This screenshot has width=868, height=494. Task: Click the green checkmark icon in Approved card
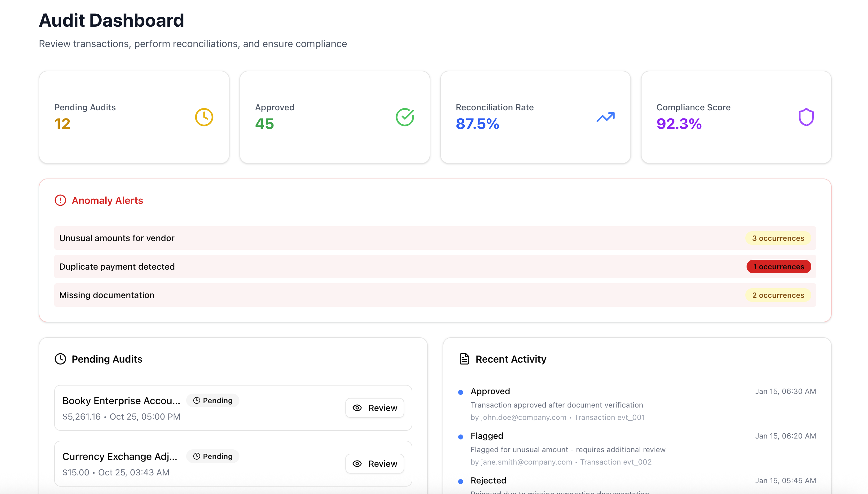405,117
